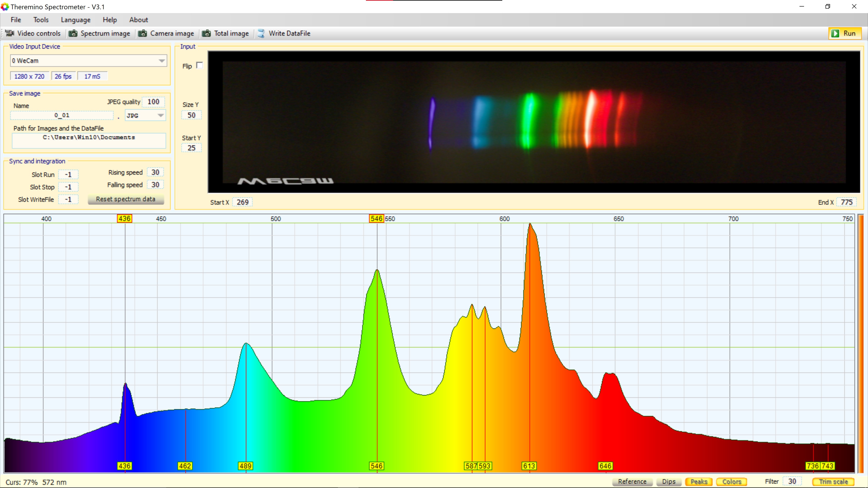Toggle the Colors display button
The height and width of the screenshot is (488, 868).
[x=731, y=482]
